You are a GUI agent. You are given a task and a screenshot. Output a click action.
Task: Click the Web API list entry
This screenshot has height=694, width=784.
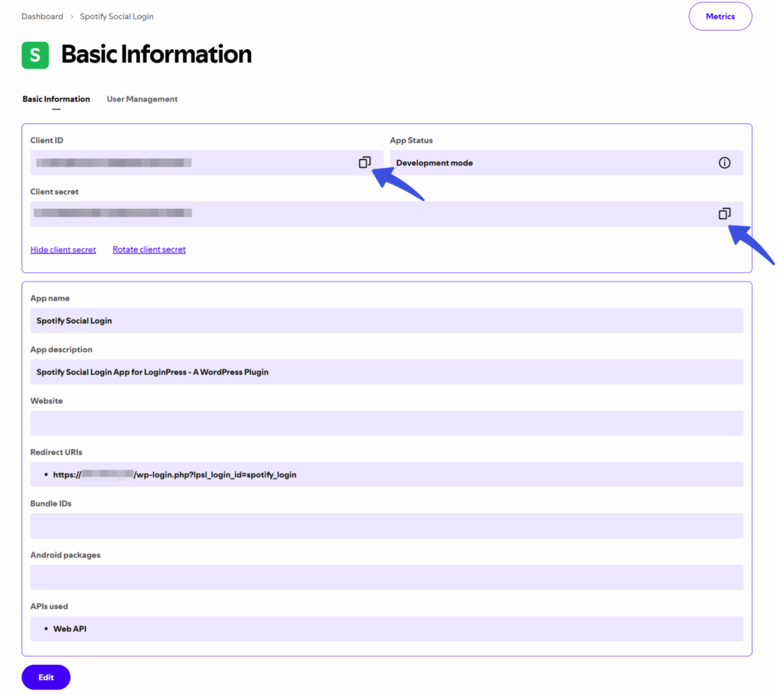pyautogui.click(x=70, y=628)
